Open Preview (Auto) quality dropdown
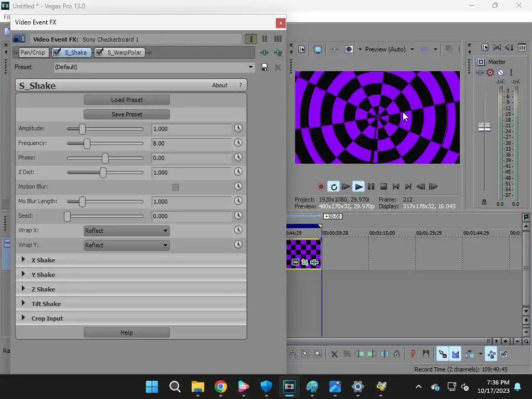This screenshot has height=399, width=532. (412, 49)
